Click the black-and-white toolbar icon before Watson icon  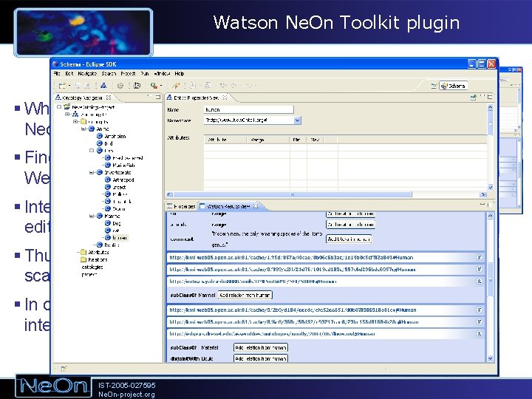point(137,86)
